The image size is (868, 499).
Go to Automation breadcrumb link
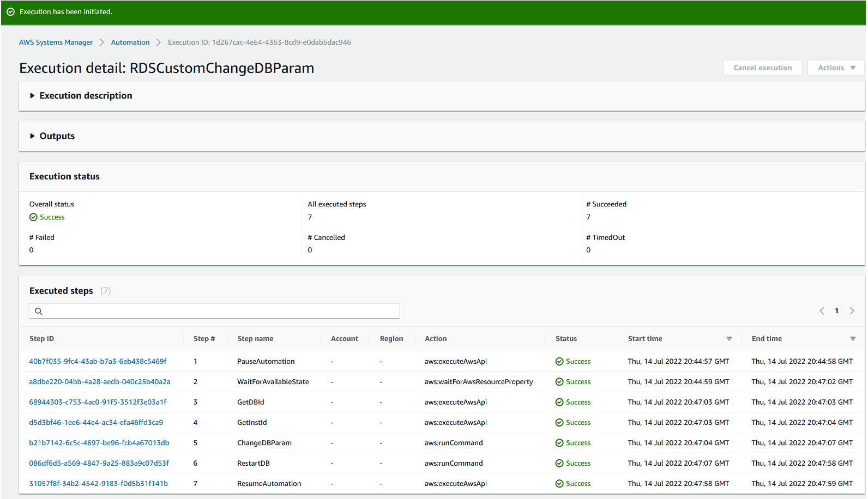click(130, 42)
